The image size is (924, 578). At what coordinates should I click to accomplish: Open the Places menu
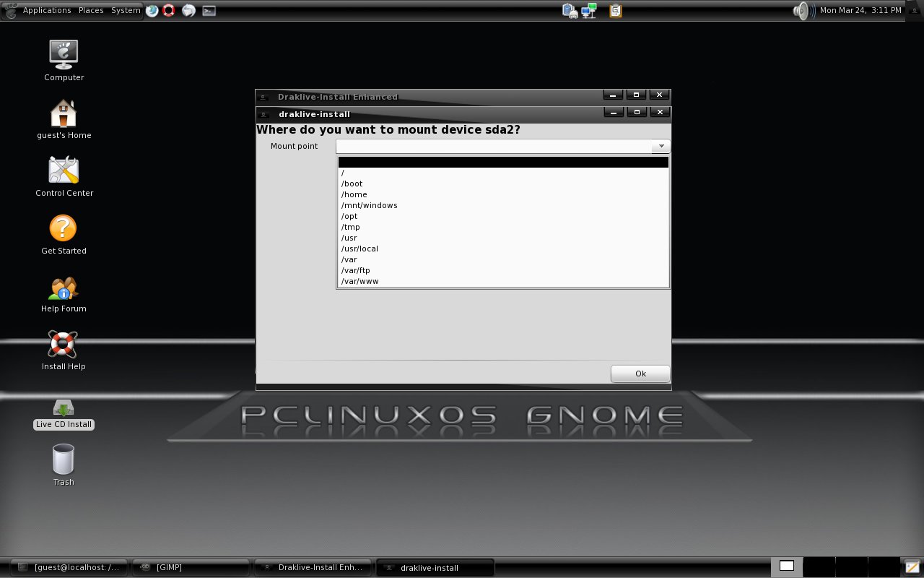tap(91, 10)
